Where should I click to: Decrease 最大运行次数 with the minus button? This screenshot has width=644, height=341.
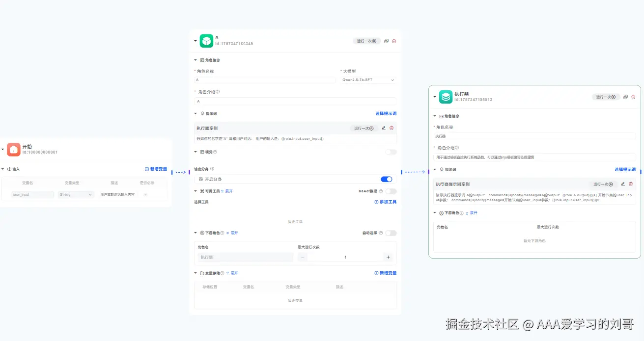pyautogui.click(x=303, y=257)
